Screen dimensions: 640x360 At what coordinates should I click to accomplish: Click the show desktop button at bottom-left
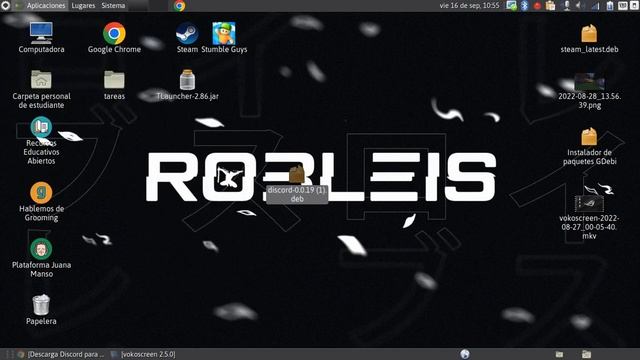[9, 354]
